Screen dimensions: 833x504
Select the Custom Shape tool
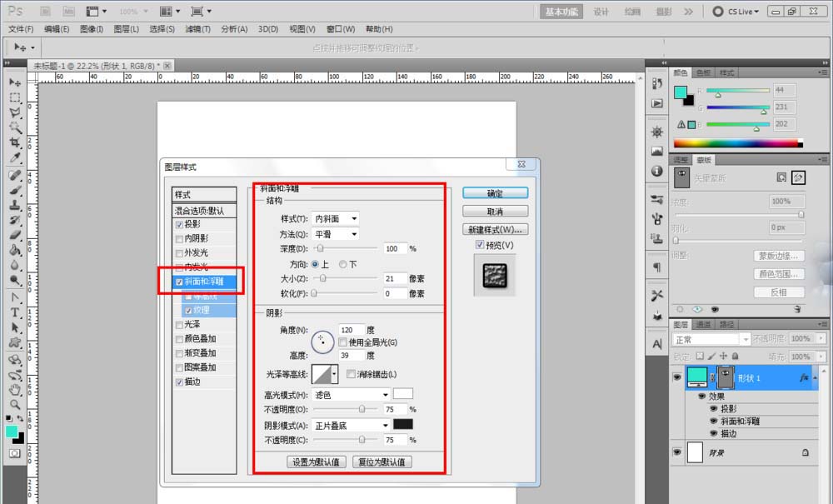tap(15, 342)
